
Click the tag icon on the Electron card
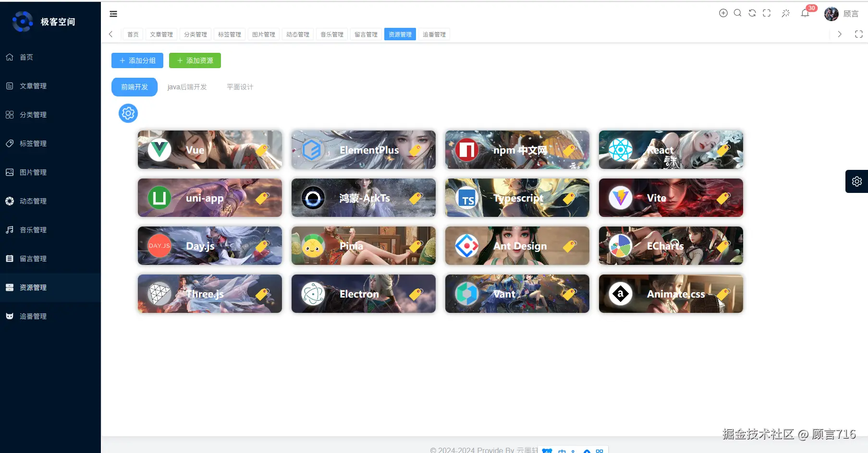[416, 294]
